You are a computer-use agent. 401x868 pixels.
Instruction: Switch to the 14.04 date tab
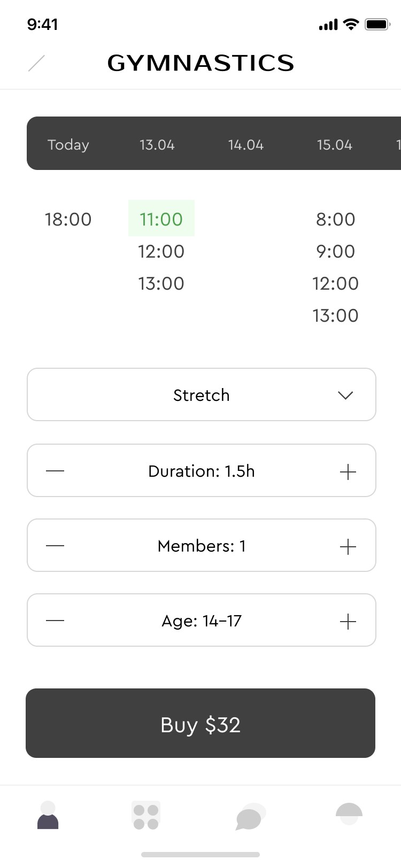pyautogui.click(x=246, y=145)
